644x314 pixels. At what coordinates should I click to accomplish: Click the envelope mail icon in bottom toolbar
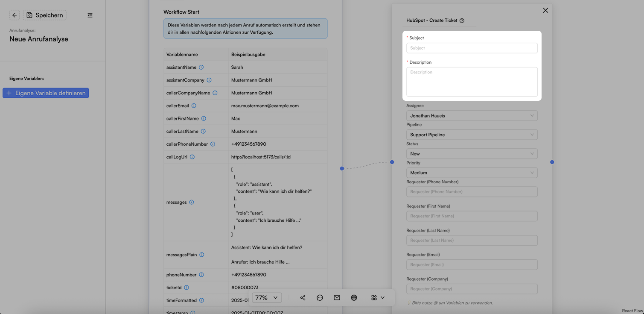coord(337,298)
